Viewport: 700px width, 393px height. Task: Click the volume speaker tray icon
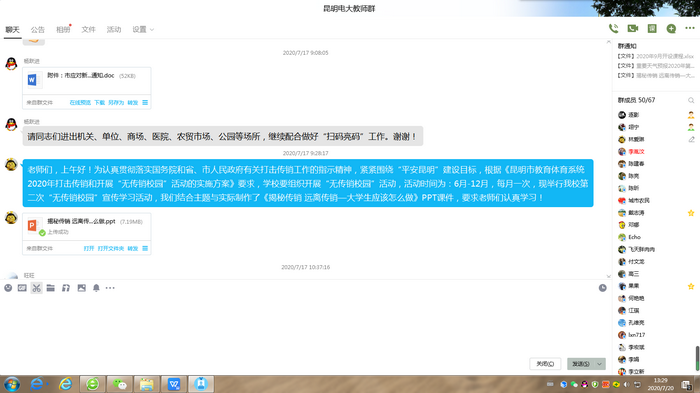click(626, 385)
